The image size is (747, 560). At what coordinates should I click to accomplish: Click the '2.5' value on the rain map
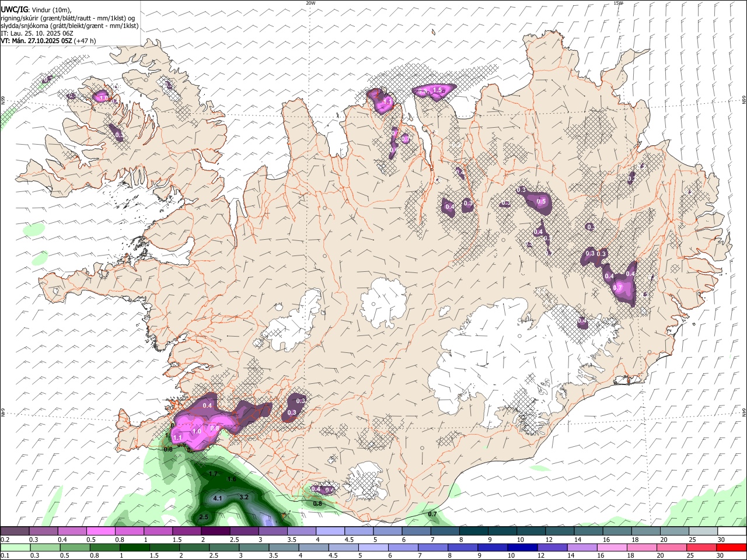[204, 517]
